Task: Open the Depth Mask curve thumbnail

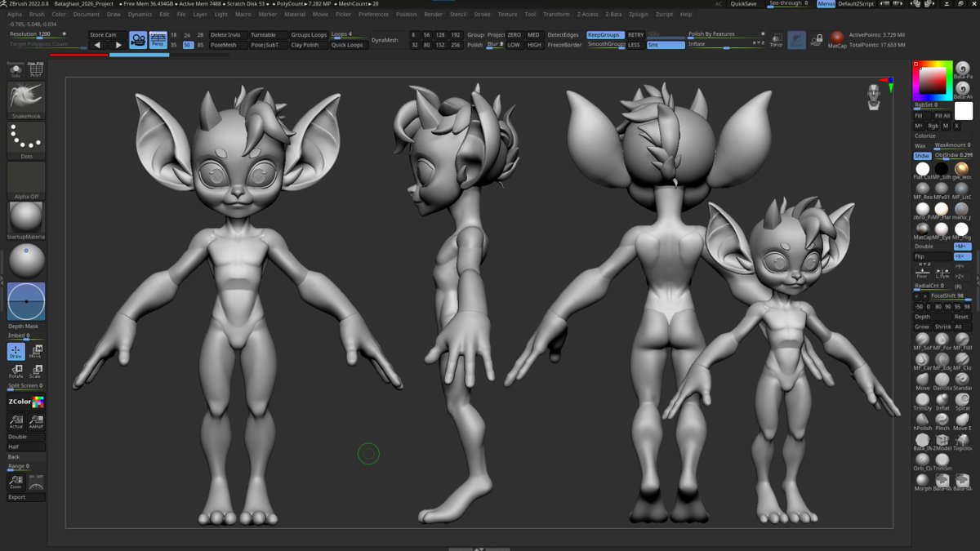Action: pyautogui.click(x=26, y=301)
